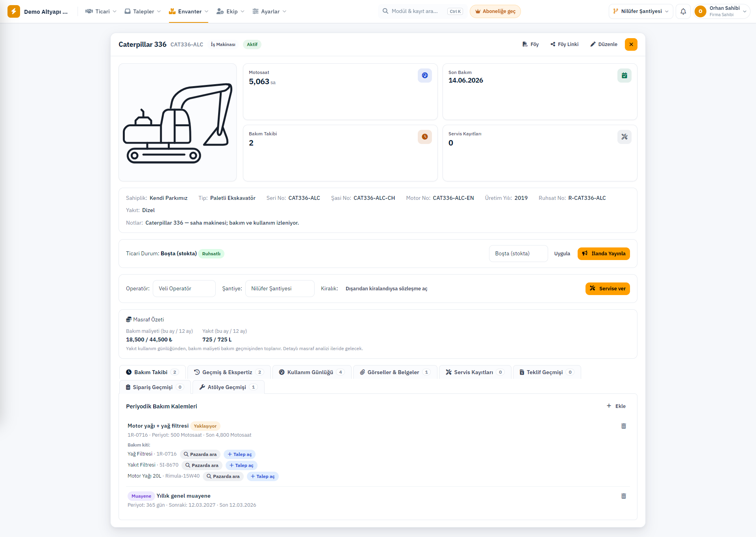Viewport: 756px width, 537px height.
Task: Click the Yaklaşıyor status badge
Action: pyautogui.click(x=205, y=426)
